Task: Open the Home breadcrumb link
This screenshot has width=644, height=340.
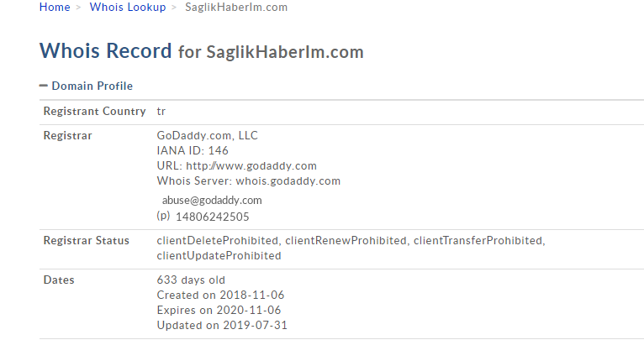Action: point(55,7)
